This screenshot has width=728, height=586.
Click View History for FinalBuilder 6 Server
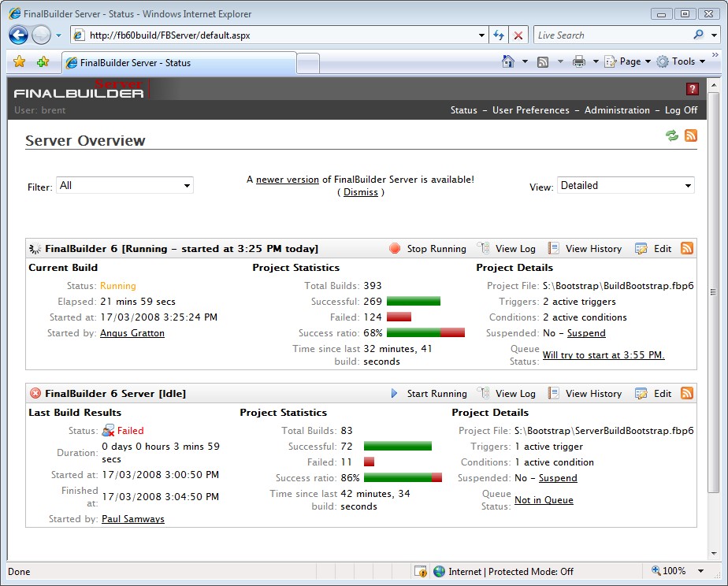pos(585,394)
